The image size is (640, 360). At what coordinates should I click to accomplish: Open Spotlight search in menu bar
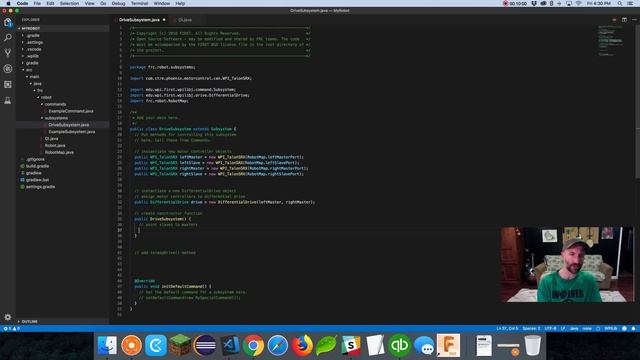pyautogui.click(x=620, y=3)
